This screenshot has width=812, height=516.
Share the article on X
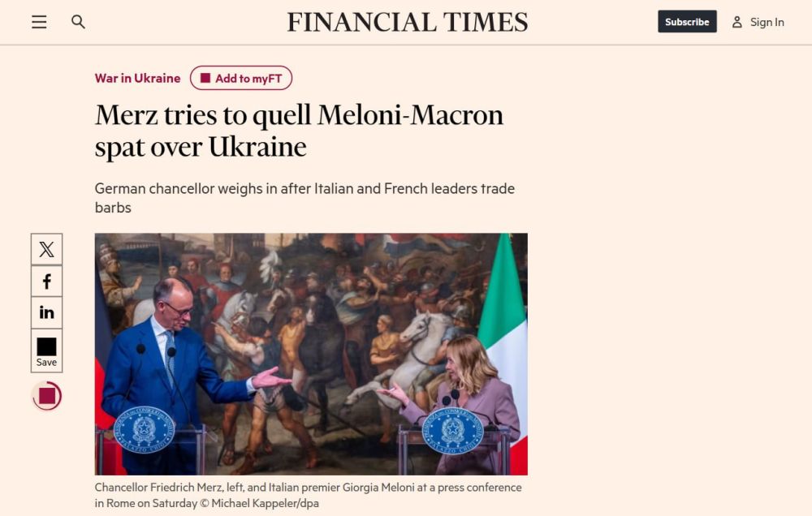(46, 249)
